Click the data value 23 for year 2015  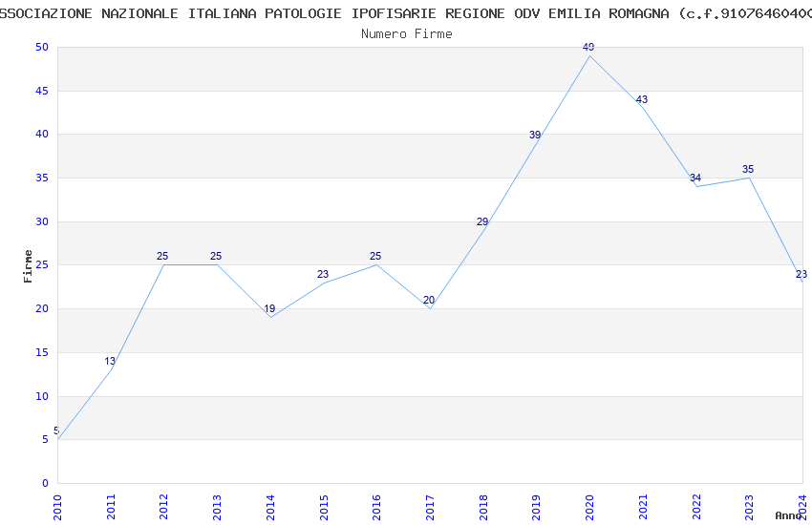click(323, 274)
